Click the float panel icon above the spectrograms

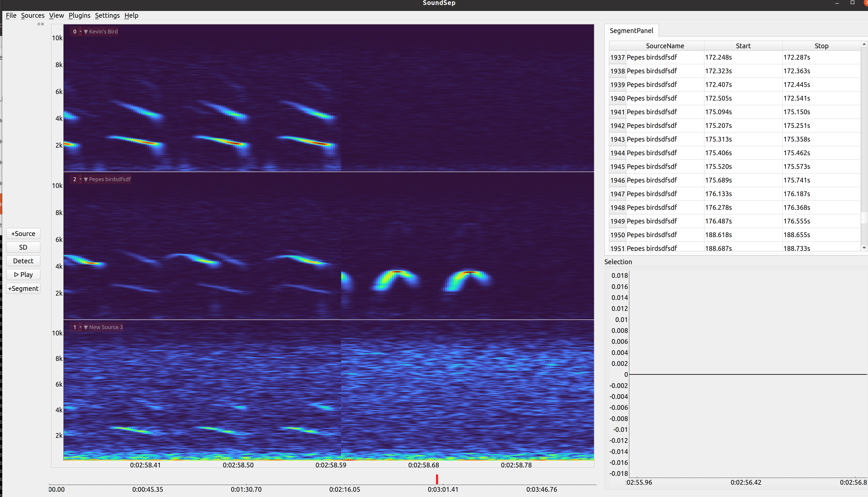click(38, 24)
